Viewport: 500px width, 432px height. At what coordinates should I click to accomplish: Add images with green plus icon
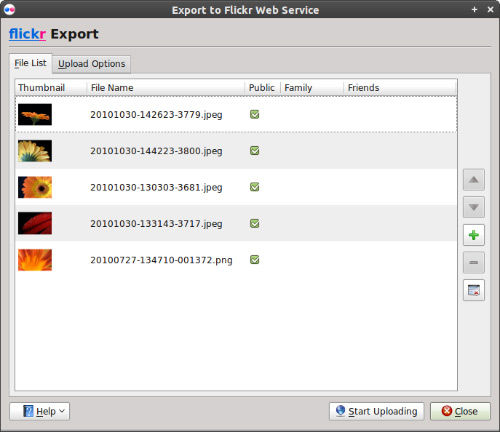(x=474, y=235)
